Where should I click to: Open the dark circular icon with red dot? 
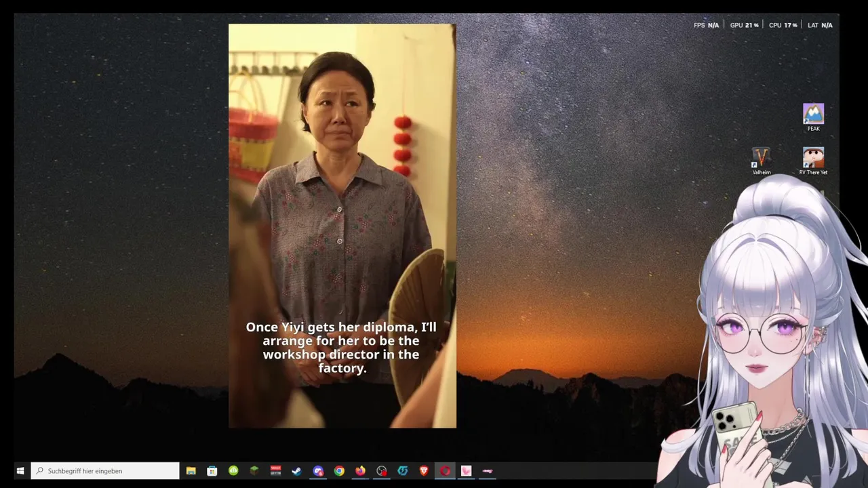pos(382,470)
